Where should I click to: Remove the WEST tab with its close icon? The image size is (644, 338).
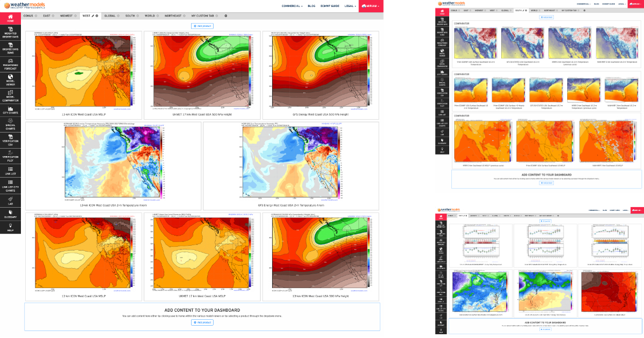pyautogui.click(x=97, y=16)
